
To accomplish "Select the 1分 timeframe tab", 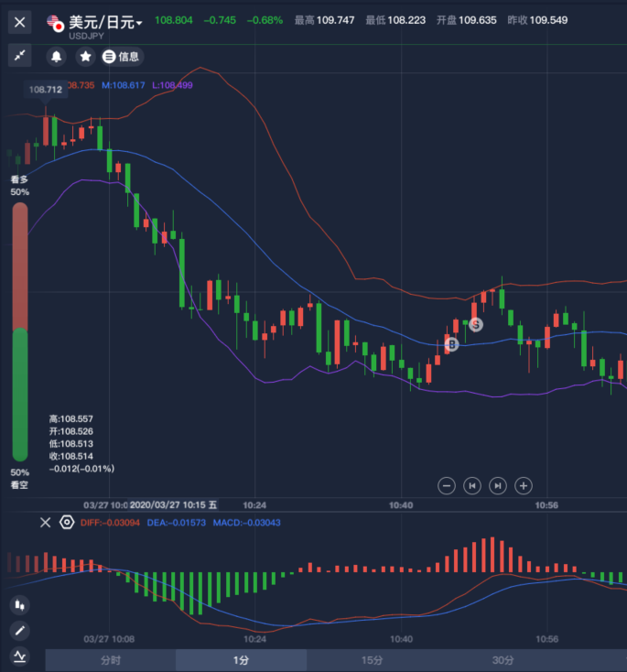I will click(241, 660).
